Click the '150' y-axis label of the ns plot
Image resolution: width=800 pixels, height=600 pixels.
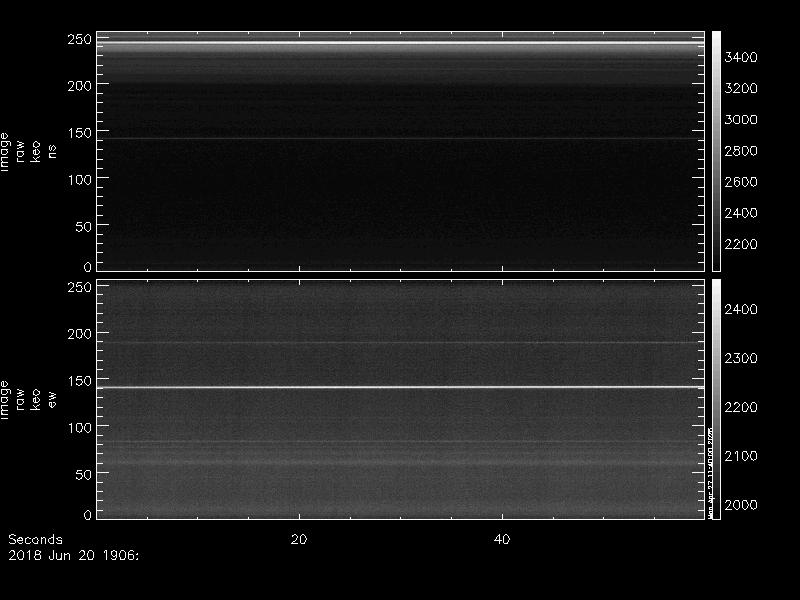pos(80,133)
